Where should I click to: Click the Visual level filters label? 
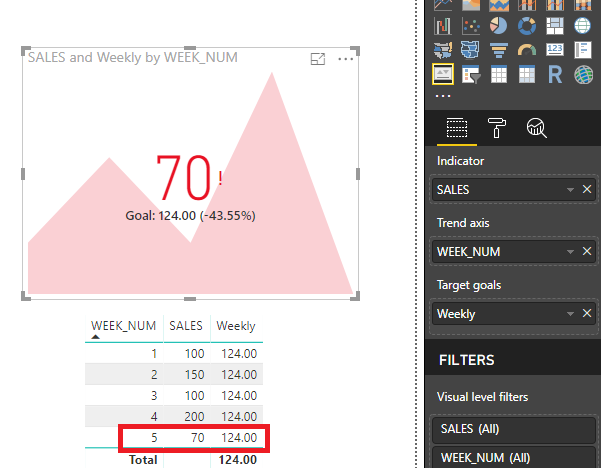tap(482, 397)
